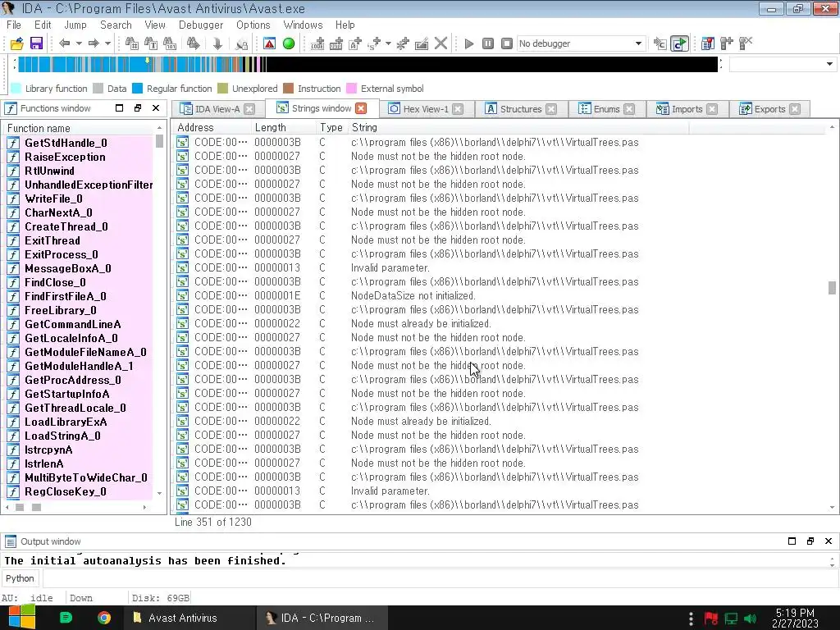Open the Options menu
The image size is (840, 630).
[x=253, y=25]
